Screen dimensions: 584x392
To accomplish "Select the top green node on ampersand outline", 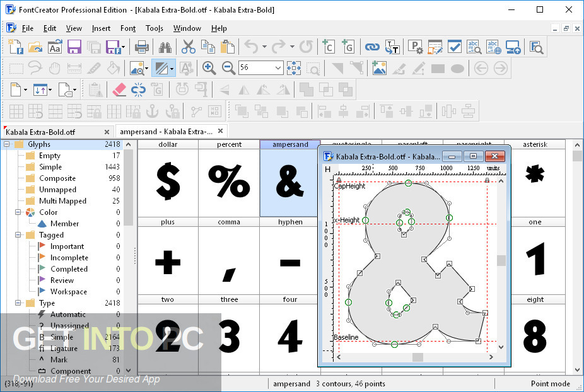I will [x=409, y=183].
